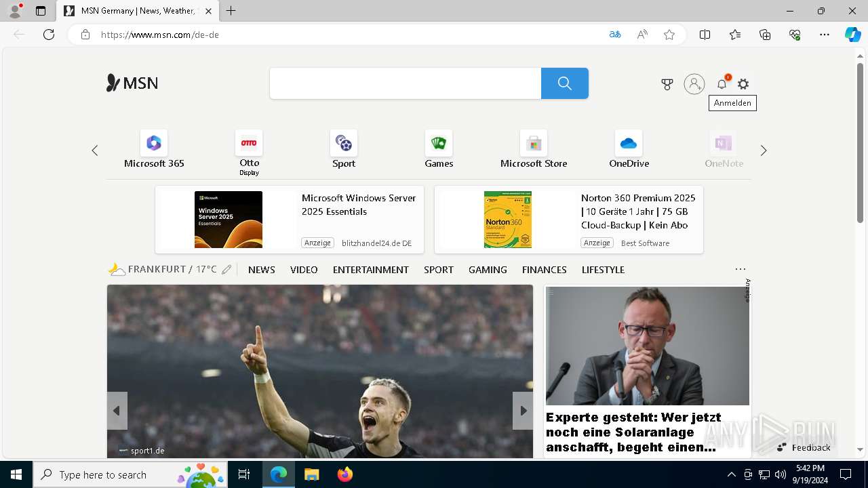The height and width of the screenshot is (488, 868).
Task: Open Edge Settings and more menu
Action: pyautogui.click(x=825, y=35)
